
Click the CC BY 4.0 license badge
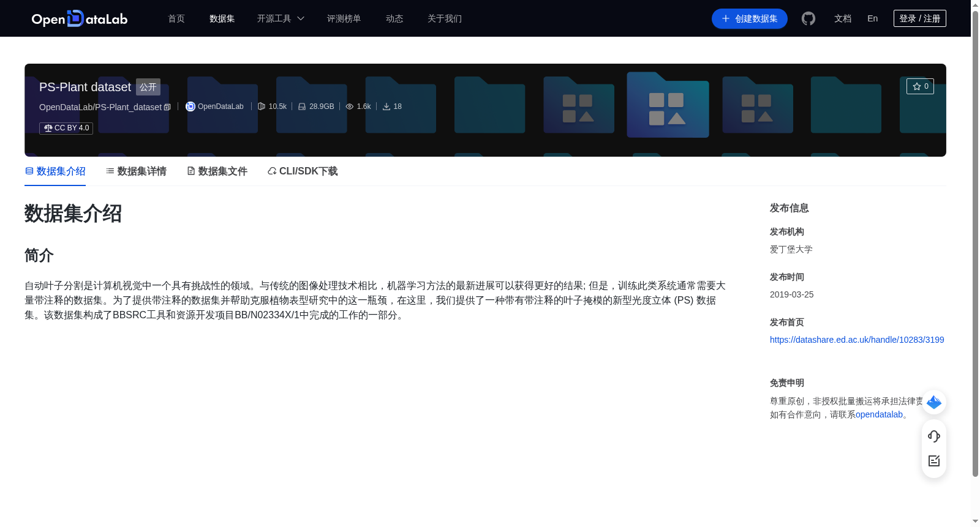click(66, 128)
